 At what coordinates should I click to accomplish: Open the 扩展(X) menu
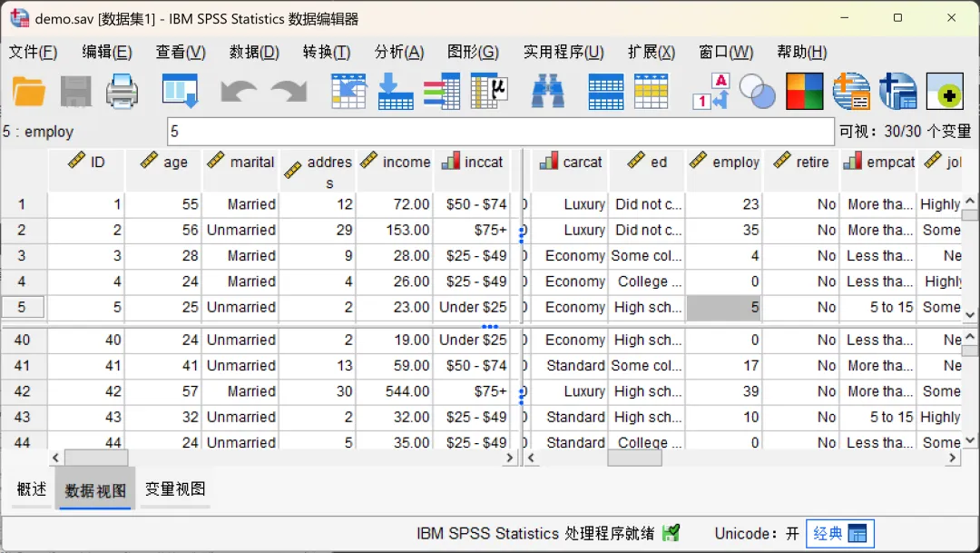(x=652, y=52)
